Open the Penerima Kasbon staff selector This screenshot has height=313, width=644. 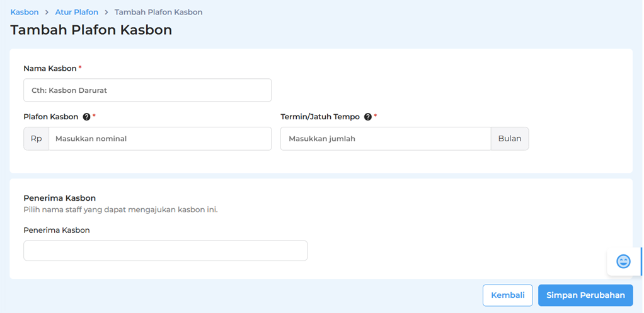click(165, 251)
